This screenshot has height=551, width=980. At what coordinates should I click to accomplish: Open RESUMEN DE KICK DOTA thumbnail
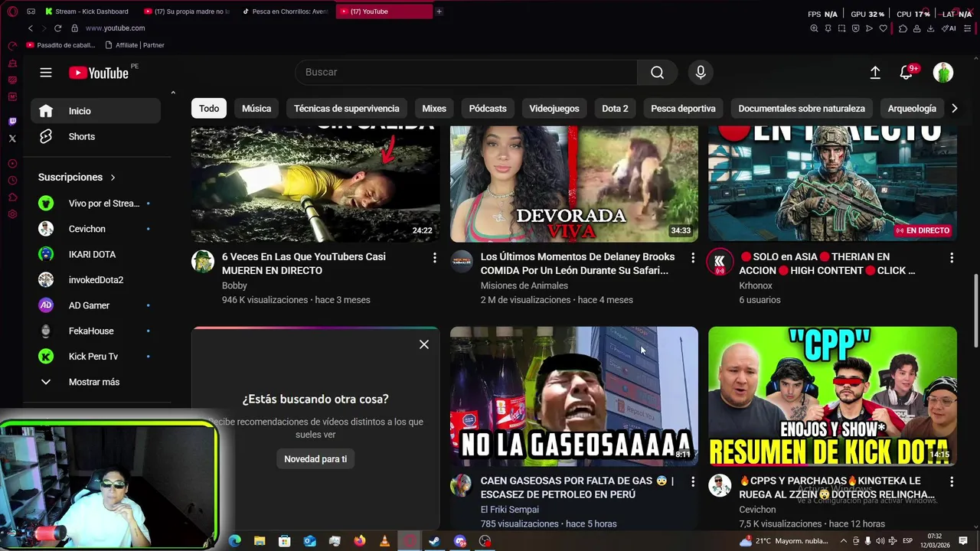point(832,396)
